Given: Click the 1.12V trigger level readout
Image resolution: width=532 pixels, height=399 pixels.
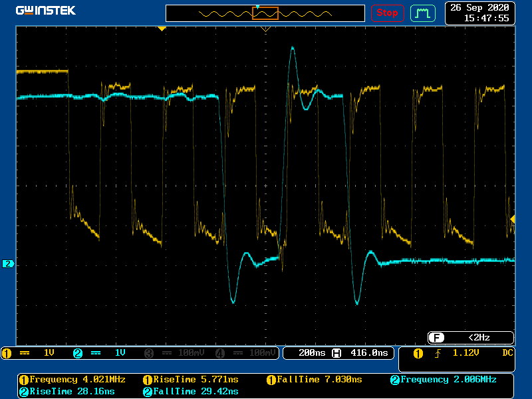Looking at the screenshot, I should [464, 352].
